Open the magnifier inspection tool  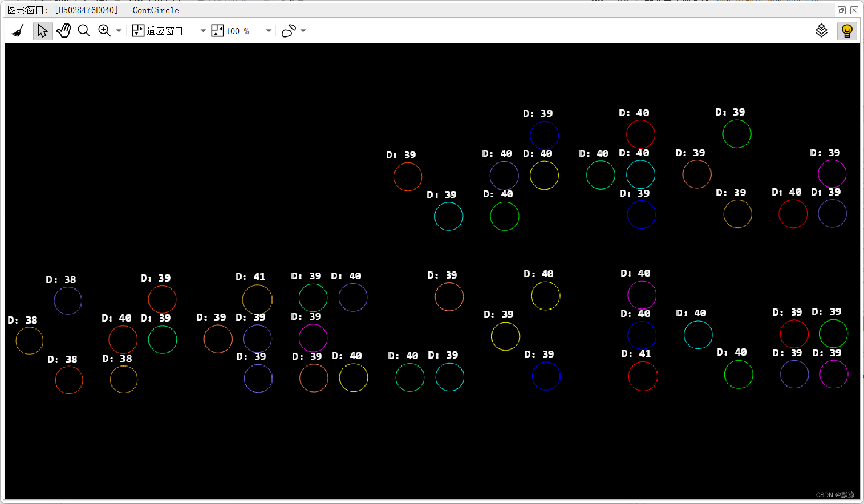tap(84, 30)
